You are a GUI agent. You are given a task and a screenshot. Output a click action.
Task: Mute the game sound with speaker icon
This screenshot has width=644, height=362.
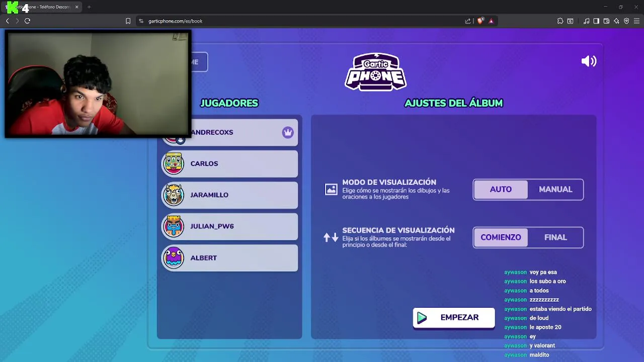[x=589, y=61]
